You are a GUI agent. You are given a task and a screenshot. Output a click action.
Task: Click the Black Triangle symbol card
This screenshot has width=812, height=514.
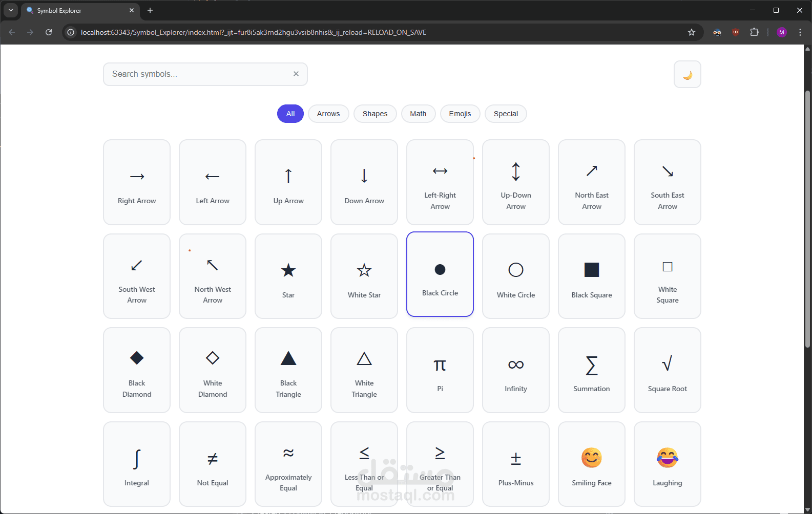288,370
